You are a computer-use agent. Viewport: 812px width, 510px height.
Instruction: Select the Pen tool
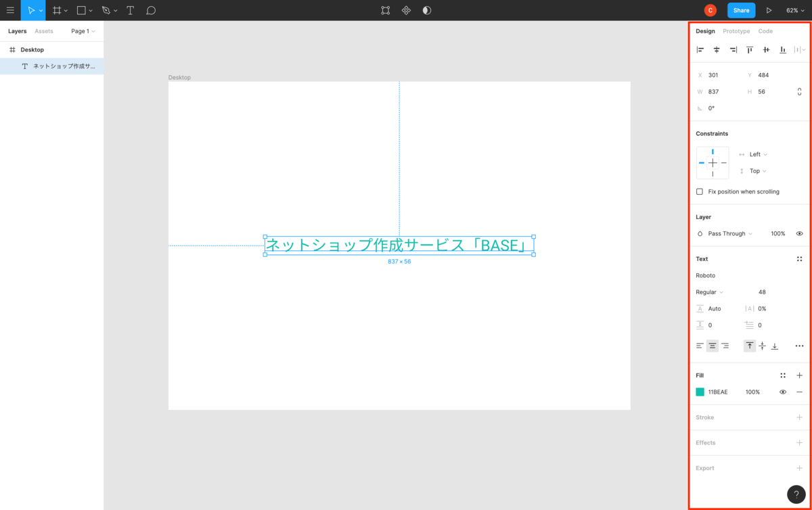click(106, 10)
